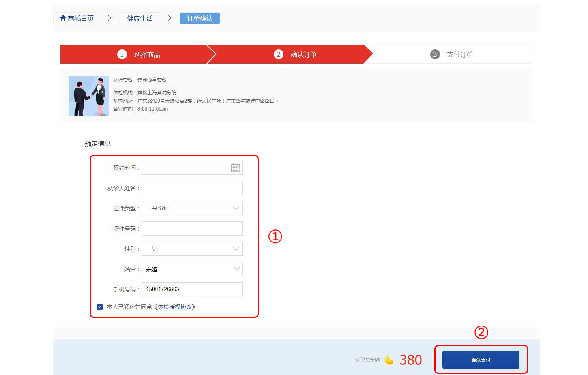Click the 订单确认 breadcrumb item

[x=200, y=18]
